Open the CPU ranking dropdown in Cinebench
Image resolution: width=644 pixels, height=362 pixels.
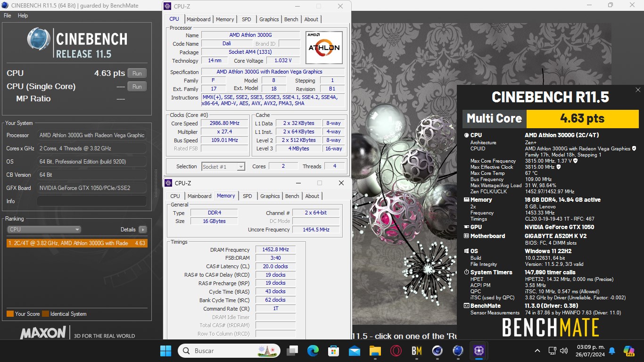coord(44,230)
